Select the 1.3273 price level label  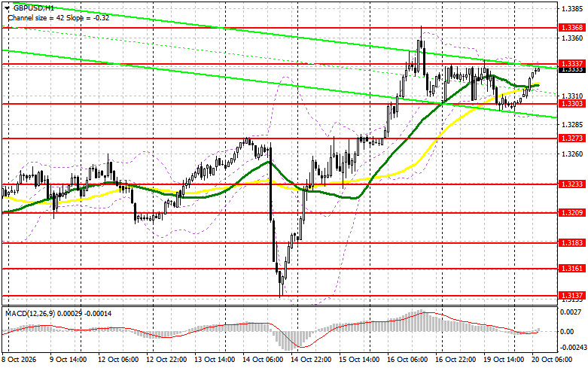point(572,138)
